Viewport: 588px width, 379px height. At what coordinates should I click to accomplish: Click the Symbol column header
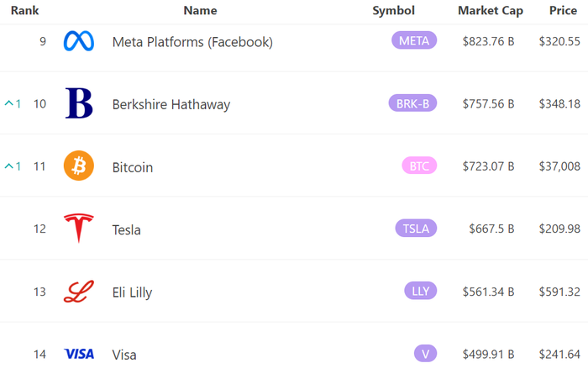point(393,11)
